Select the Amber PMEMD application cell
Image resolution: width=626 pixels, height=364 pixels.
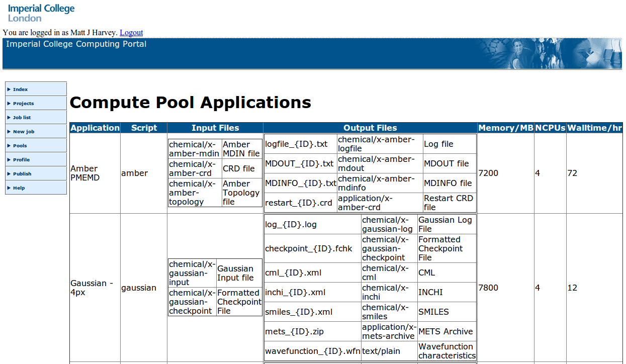(84, 173)
